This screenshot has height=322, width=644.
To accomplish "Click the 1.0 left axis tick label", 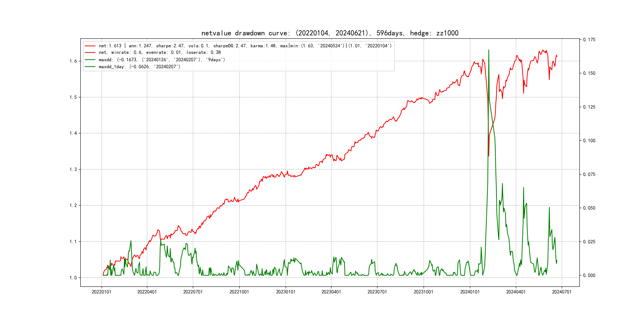I will coord(73,278).
